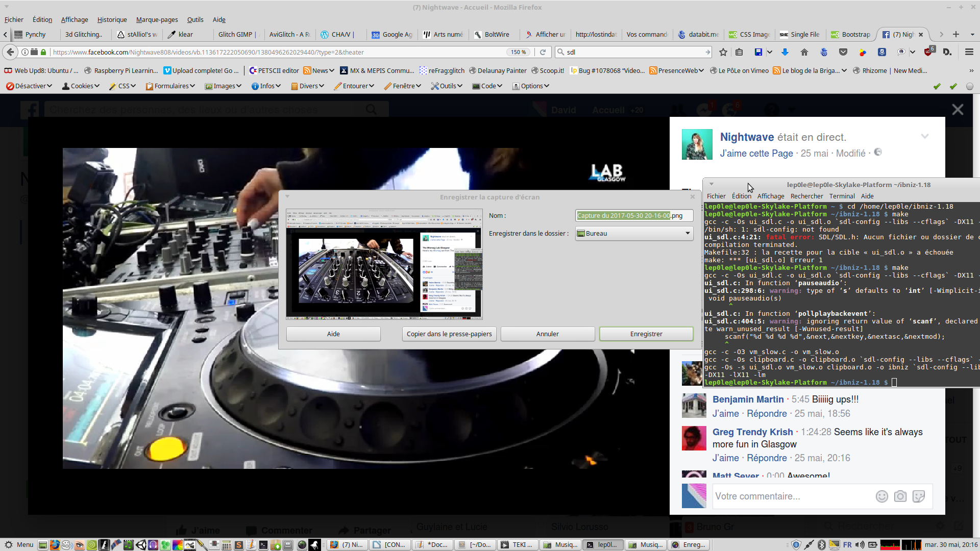Click the uBlock Origin shield icon
Image resolution: width=980 pixels, height=551 pixels.
[929, 52]
